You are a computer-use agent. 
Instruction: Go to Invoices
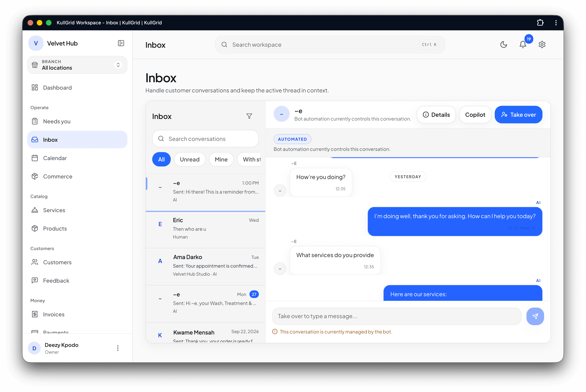(77, 314)
